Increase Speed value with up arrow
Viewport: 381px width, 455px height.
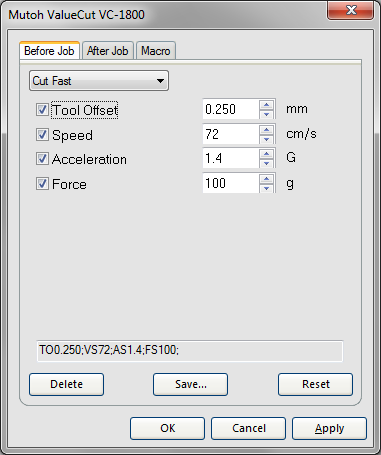point(266,130)
